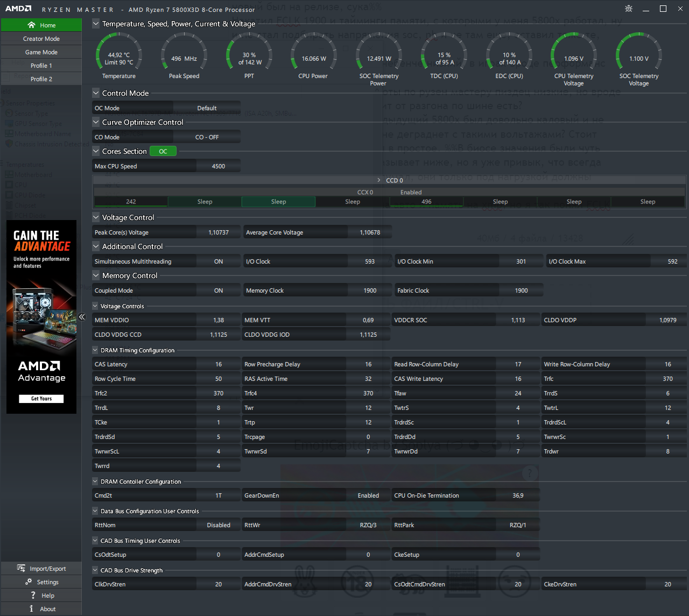The height and width of the screenshot is (616, 689).
Task: Click Fabric Clock 1900 value
Action: [x=521, y=291]
